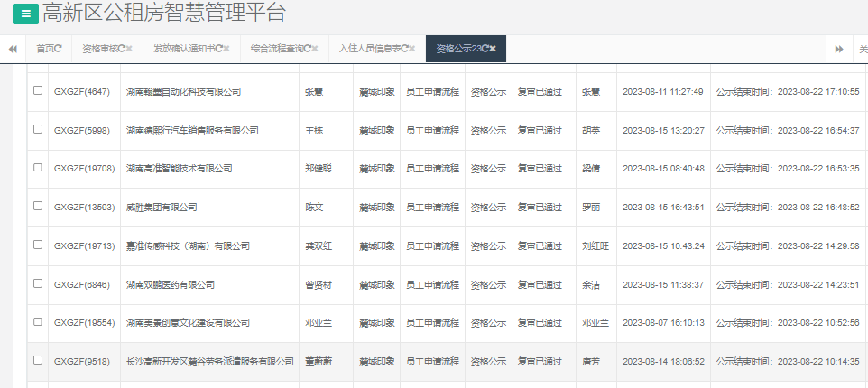Click company 湖南双鹏医药有限公司
The image size is (868, 388).
click(170, 284)
